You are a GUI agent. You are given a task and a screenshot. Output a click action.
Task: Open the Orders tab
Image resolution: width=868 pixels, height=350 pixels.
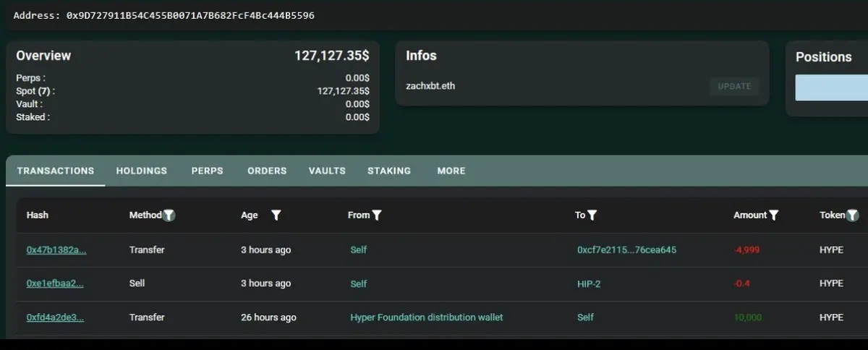point(267,171)
